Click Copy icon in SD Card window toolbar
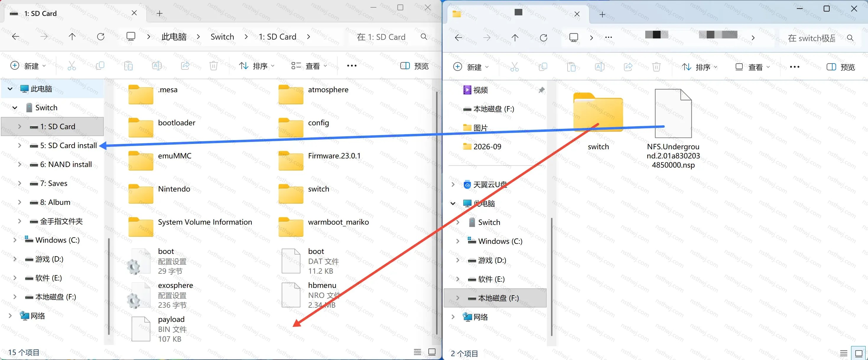The width and height of the screenshot is (868, 360). tap(100, 66)
